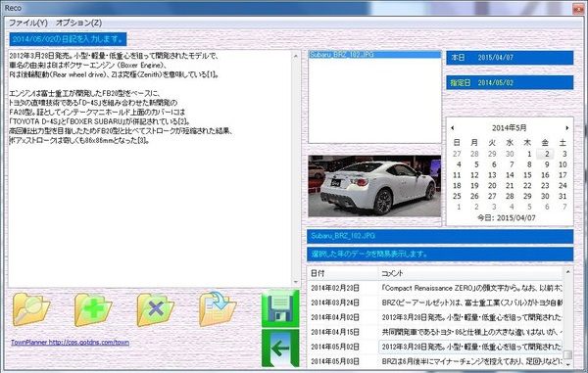The width and height of the screenshot is (588, 373).
Task: Select day 28 of May in calendar
Action: pos(510,196)
